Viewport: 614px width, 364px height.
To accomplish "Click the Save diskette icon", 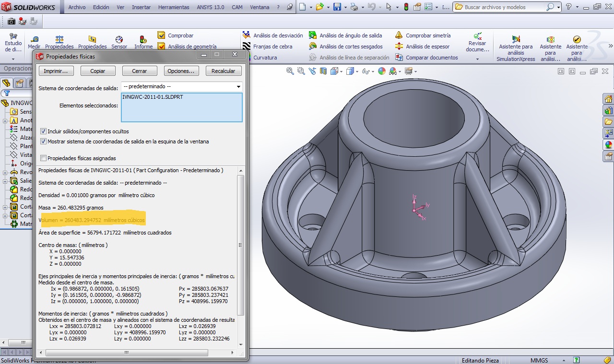I will (337, 7).
